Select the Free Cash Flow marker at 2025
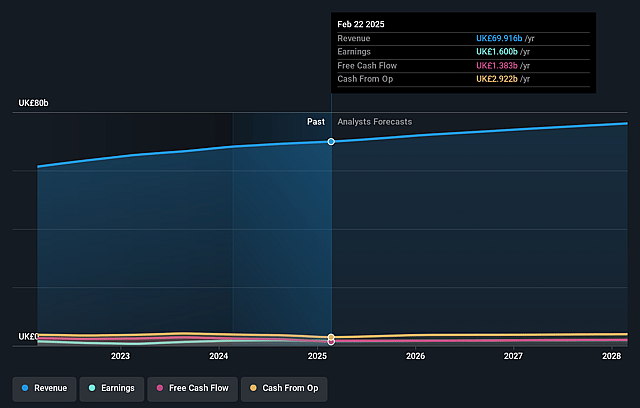The width and height of the screenshot is (640, 408). point(331,342)
